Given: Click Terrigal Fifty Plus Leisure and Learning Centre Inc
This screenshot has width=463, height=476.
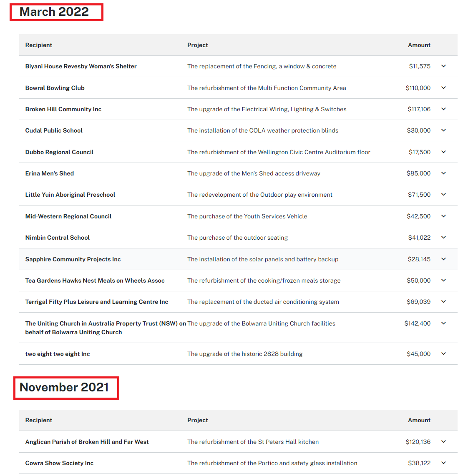Looking at the screenshot, I should (x=97, y=301).
